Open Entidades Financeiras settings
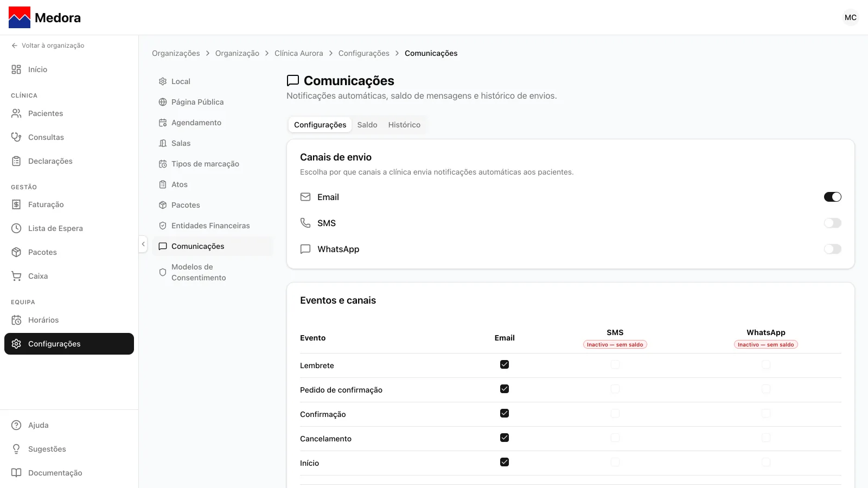868x488 pixels. (x=213, y=226)
